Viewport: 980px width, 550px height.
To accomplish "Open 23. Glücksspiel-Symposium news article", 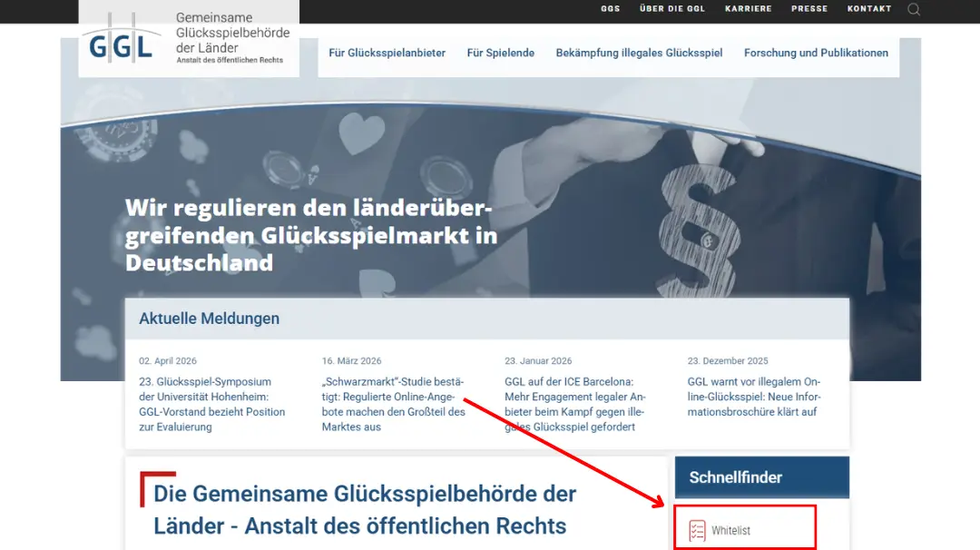I will click(211, 405).
